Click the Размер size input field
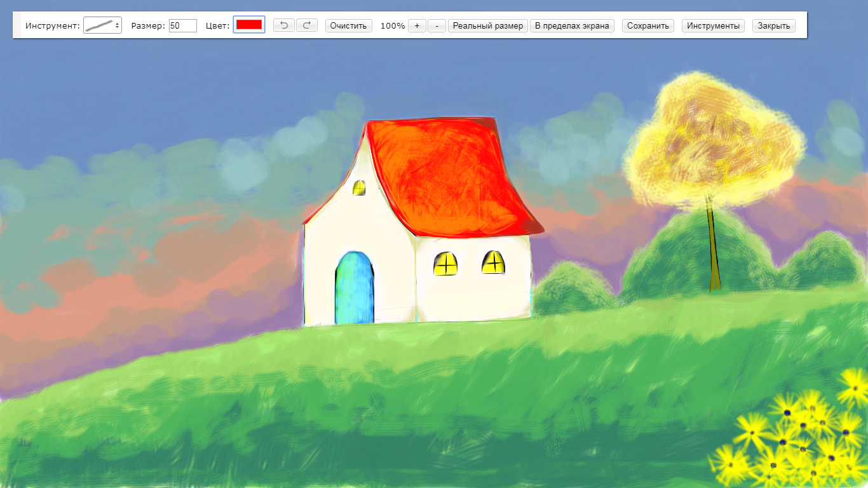This screenshot has height=488, width=868. point(183,25)
